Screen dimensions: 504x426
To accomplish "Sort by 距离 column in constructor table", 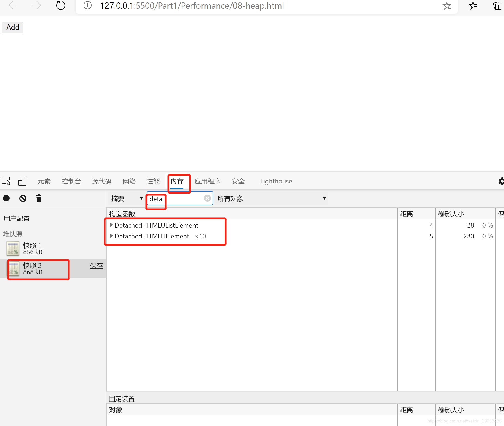I will pos(416,214).
